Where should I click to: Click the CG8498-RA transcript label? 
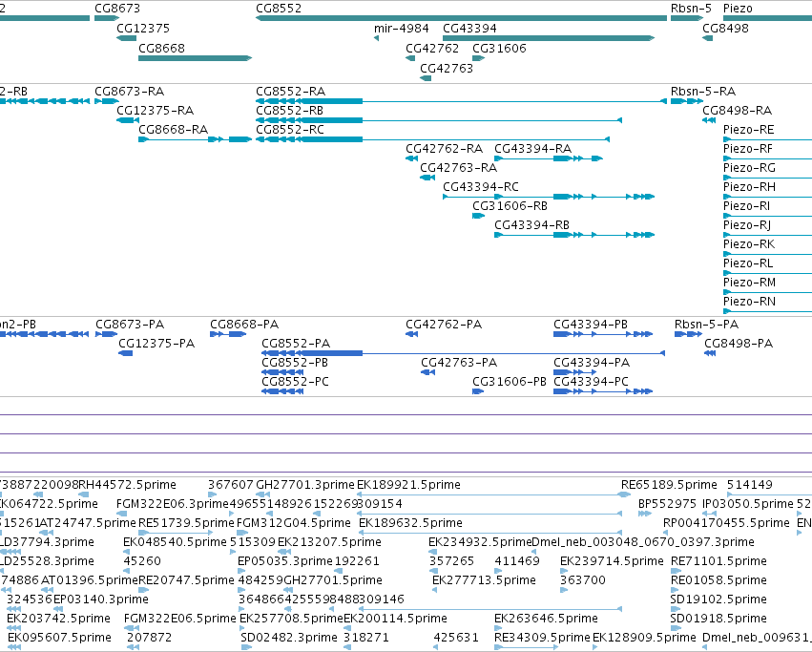[x=737, y=111]
